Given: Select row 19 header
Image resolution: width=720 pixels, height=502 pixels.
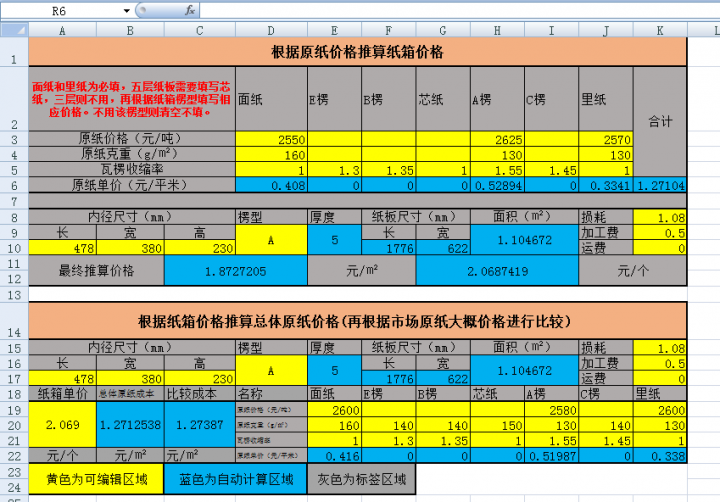Looking at the screenshot, I should coord(13,409).
